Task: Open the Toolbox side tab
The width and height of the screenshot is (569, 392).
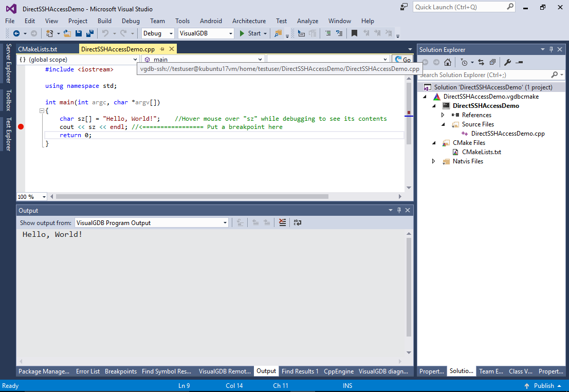Action: [x=8, y=100]
